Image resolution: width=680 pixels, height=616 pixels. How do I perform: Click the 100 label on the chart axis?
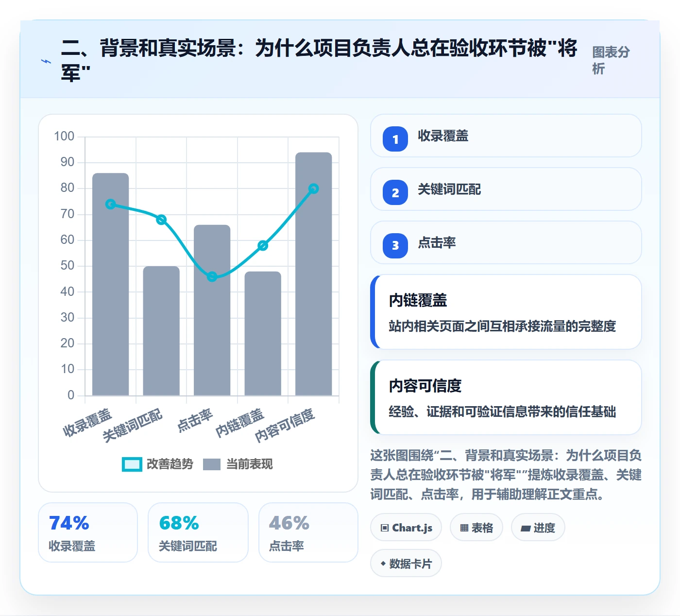(64, 136)
